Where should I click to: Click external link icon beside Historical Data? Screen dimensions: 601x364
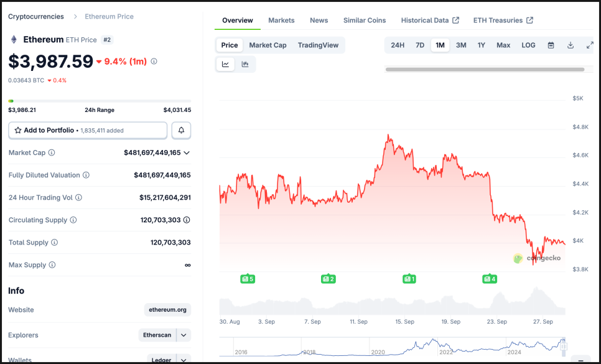(456, 21)
